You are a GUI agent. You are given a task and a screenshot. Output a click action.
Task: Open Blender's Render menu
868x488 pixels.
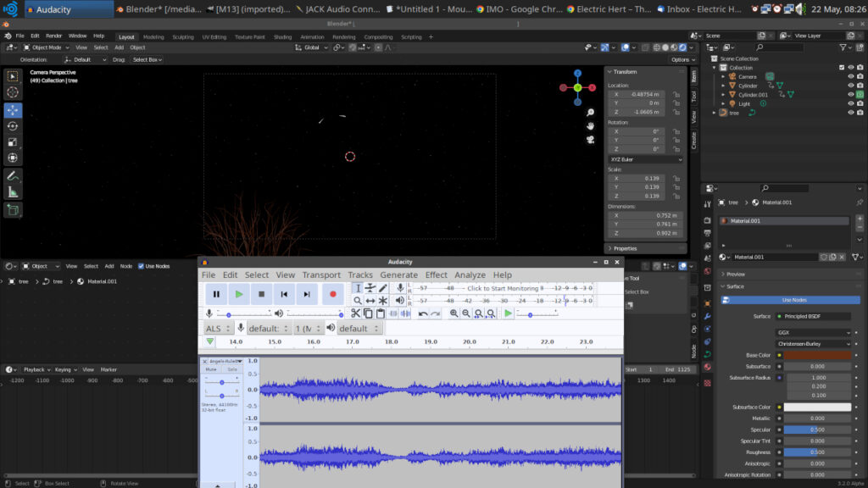click(x=53, y=36)
